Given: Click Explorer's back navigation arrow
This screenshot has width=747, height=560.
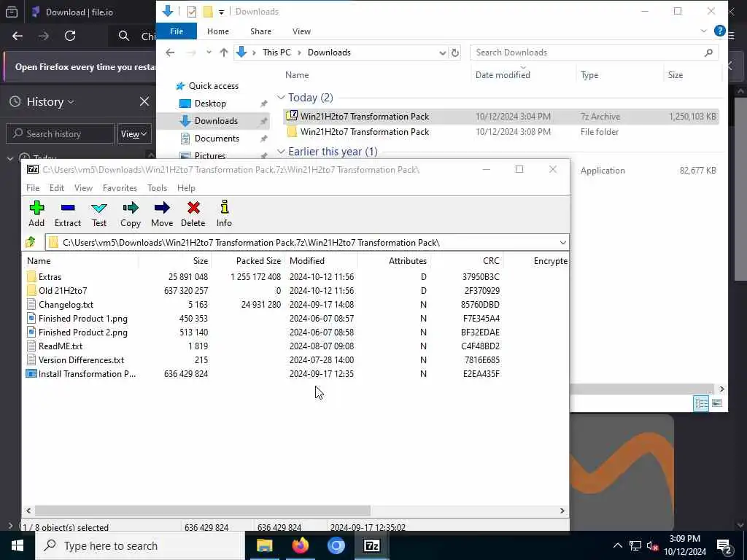Looking at the screenshot, I should [170, 52].
